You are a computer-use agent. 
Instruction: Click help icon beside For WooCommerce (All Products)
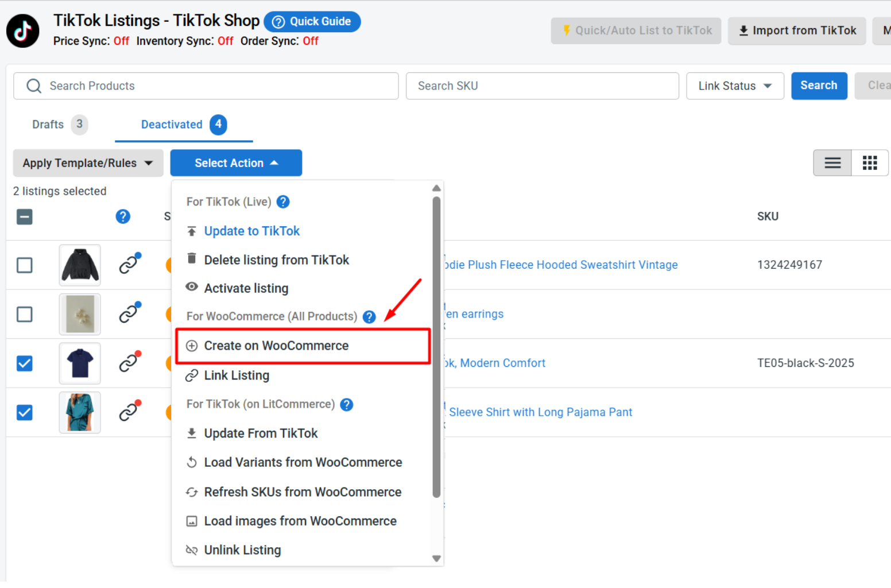tap(369, 316)
